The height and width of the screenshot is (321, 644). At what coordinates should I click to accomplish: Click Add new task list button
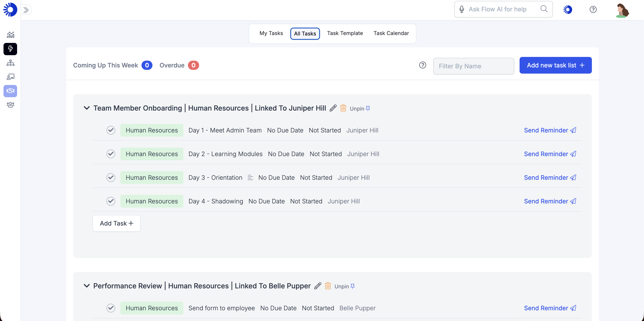(555, 65)
